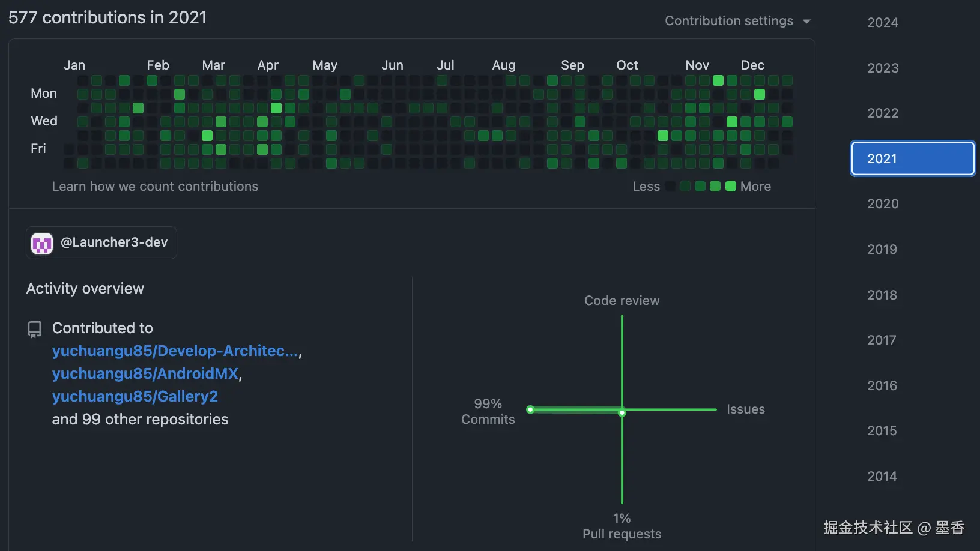Click the lightest shade square in the contribution legend
980x551 pixels.
tap(670, 186)
